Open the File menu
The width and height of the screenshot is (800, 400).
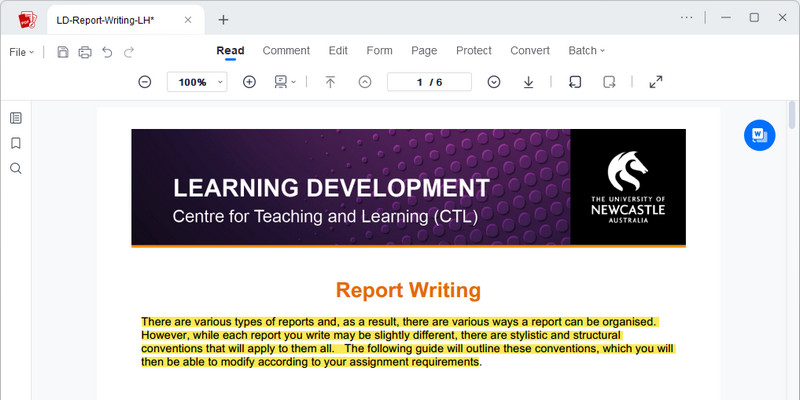point(21,52)
